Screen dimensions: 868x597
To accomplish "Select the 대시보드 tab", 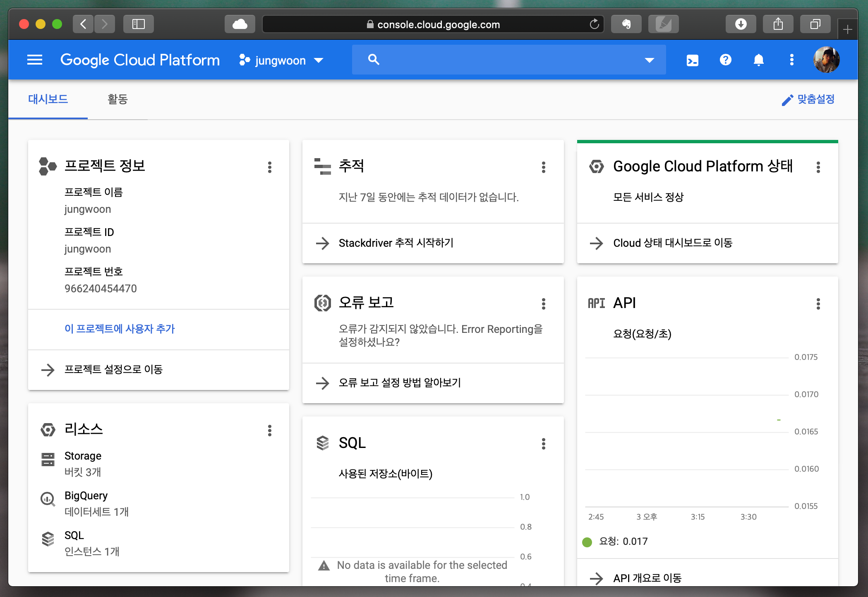I will 48,99.
